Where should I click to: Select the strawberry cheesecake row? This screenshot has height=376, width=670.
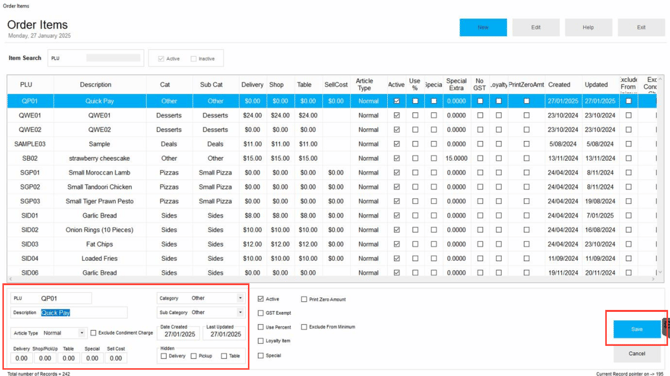[332, 158]
